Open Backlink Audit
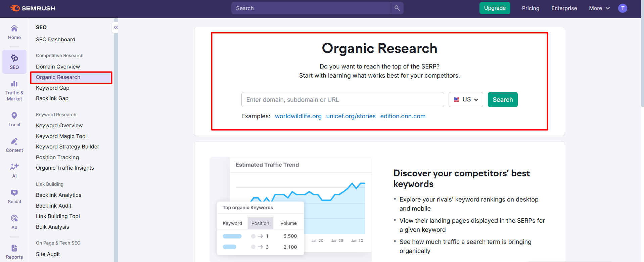644x262 pixels. tap(54, 206)
